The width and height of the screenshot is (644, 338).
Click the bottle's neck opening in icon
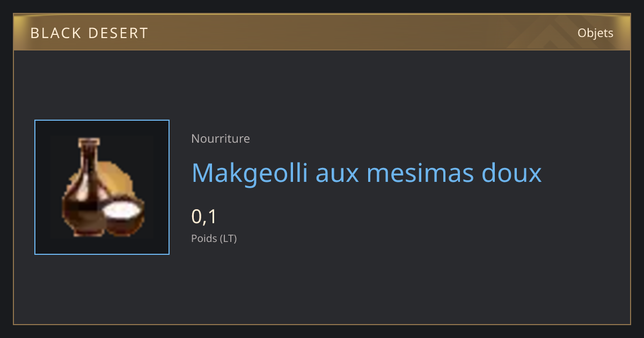coord(89,142)
